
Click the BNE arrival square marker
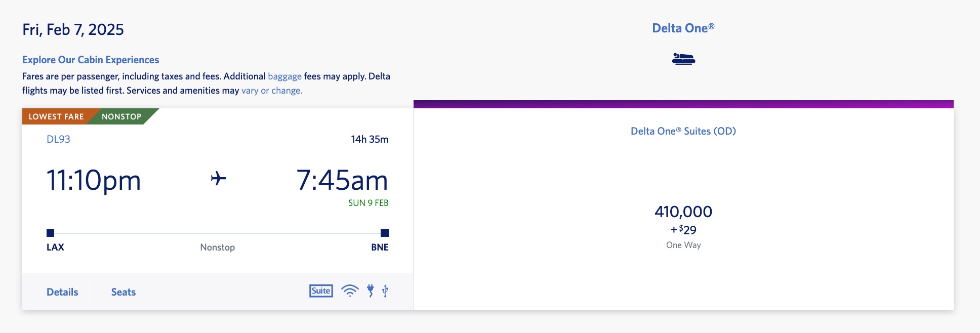click(385, 233)
